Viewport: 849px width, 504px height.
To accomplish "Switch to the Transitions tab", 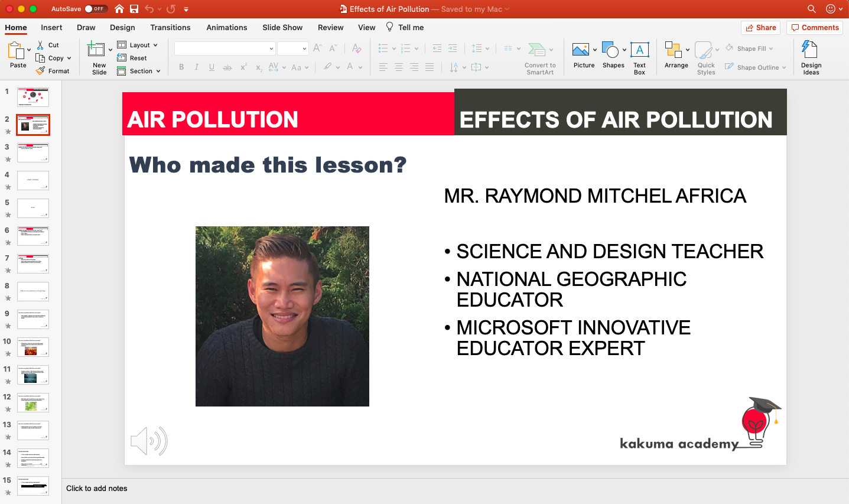I will [x=170, y=27].
